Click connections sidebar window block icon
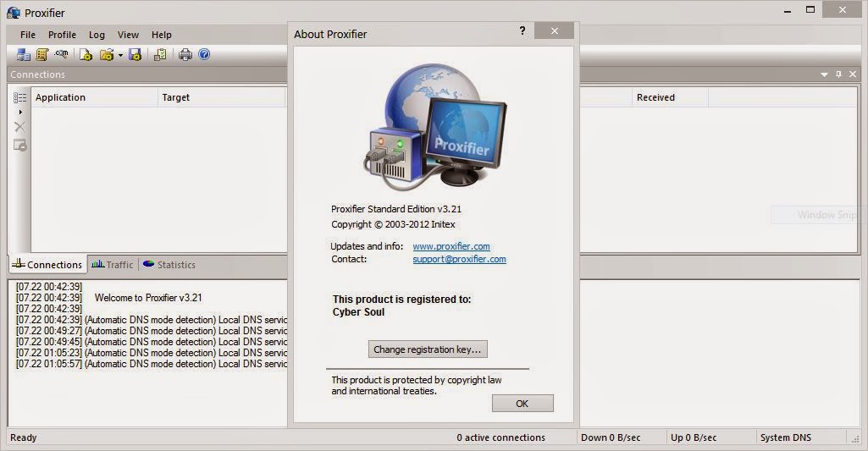Image resolution: width=868 pixels, height=451 pixels. [20, 145]
